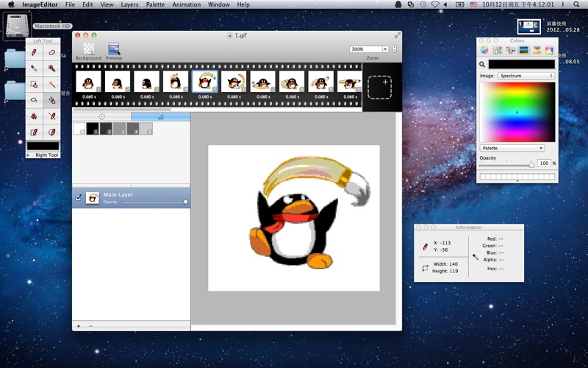Screen dimensions: 588x368
Task: Select the Move tool in tool palette
Action: point(51,100)
